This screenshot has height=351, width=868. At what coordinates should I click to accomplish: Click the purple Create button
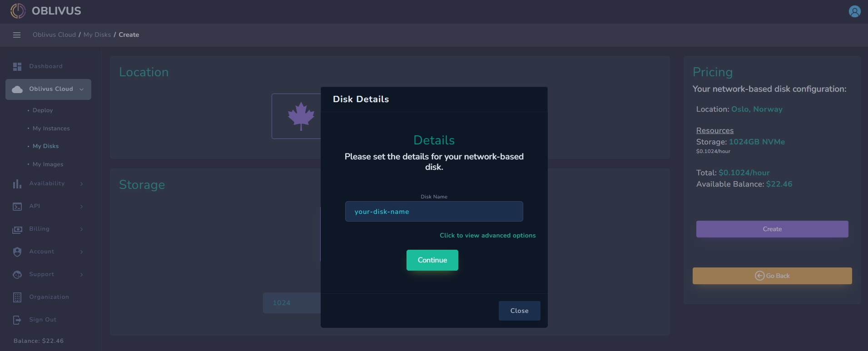click(772, 229)
